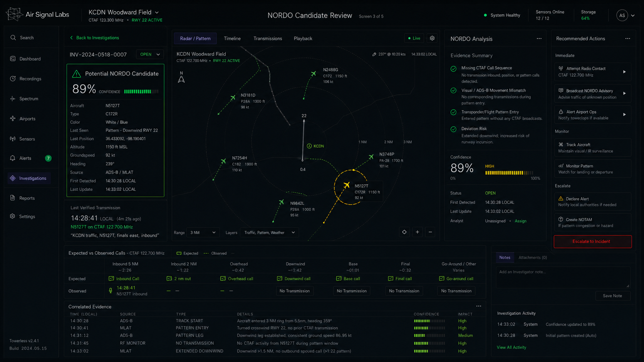The image size is (644, 362).
Task: Recenter the radar map
Action: pyautogui.click(x=404, y=232)
